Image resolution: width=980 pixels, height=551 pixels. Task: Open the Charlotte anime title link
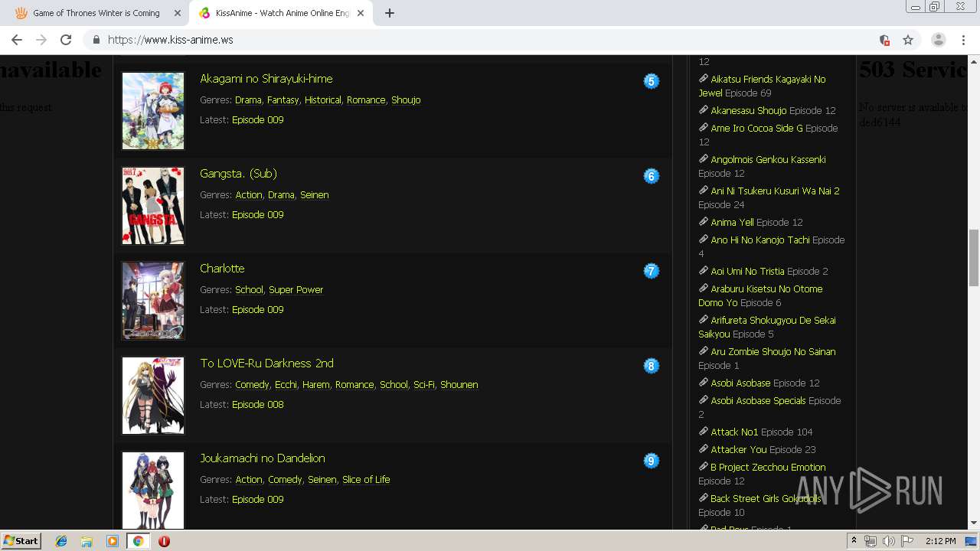(x=222, y=269)
